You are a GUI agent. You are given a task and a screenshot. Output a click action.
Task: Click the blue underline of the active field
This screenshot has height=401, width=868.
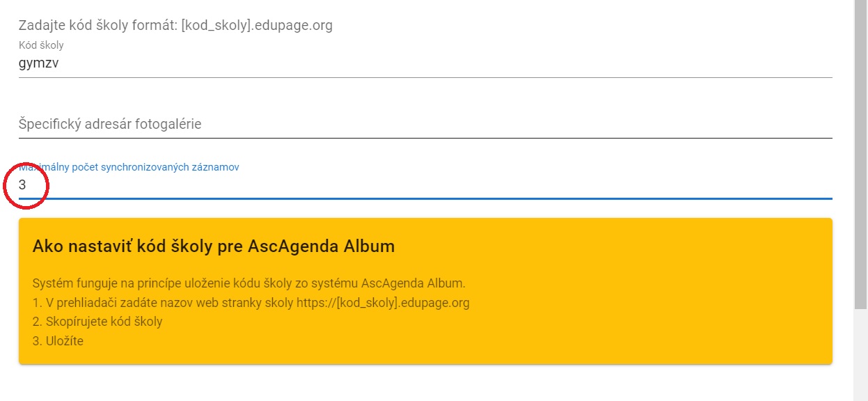click(487, 198)
